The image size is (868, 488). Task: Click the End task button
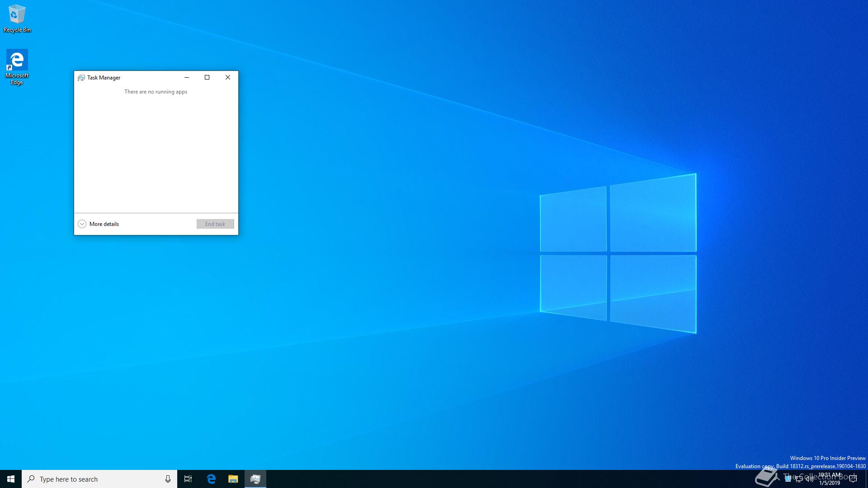click(x=215, y=224)
